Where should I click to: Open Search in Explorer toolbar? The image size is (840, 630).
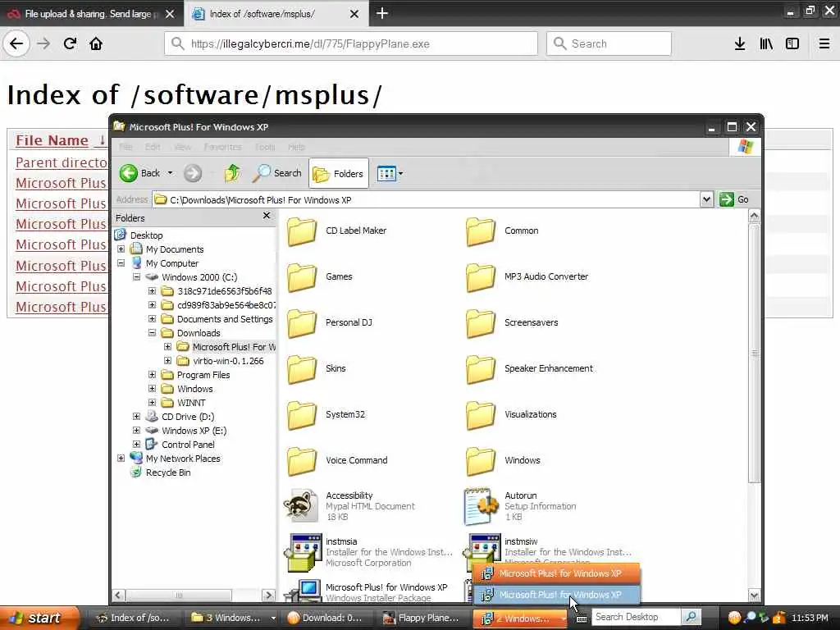click(x=277, y=173)
